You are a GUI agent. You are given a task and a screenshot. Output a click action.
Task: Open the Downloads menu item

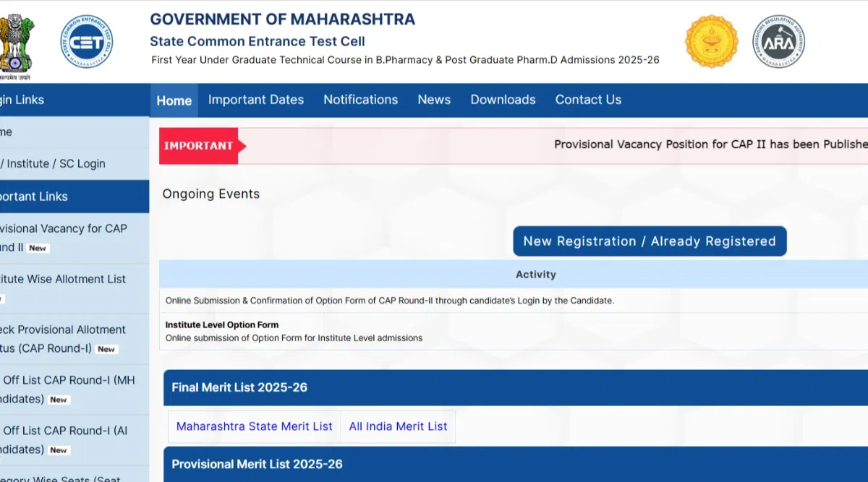click(x=503, y=100)
